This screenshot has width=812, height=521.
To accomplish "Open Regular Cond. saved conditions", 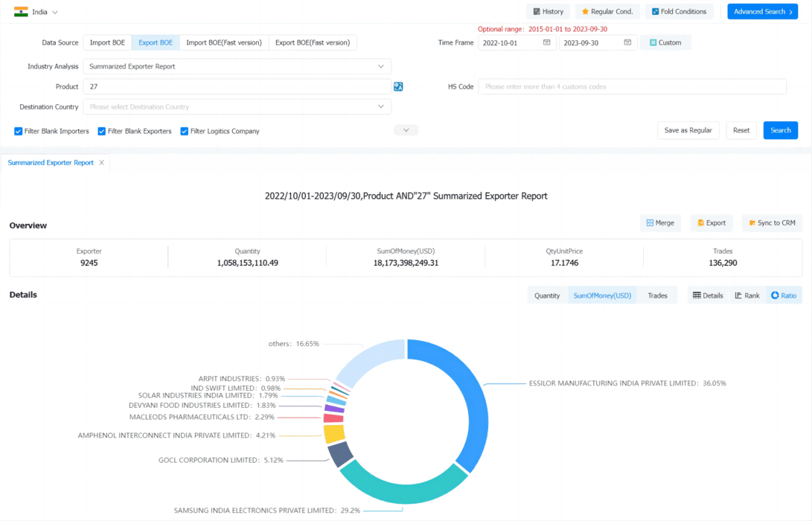I will click(607, 11).
